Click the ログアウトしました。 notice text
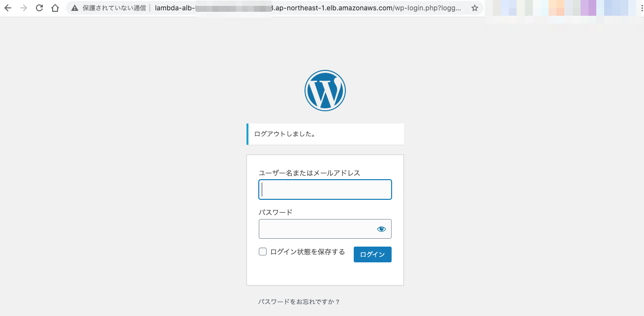The image size is (644, 316). point(285,134)
